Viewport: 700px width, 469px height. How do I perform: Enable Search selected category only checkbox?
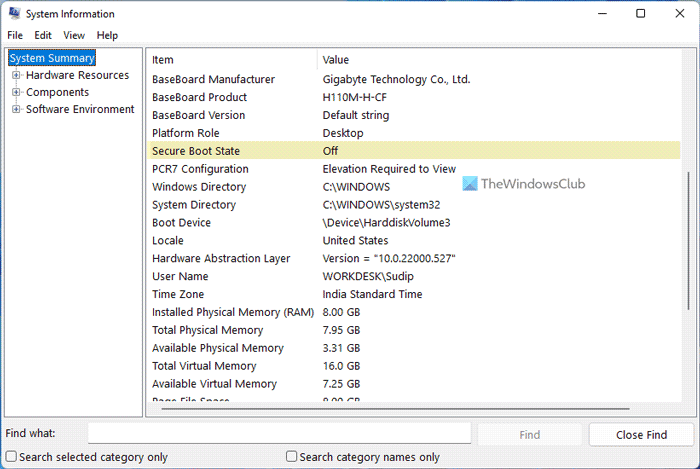[x=12, y=457]
